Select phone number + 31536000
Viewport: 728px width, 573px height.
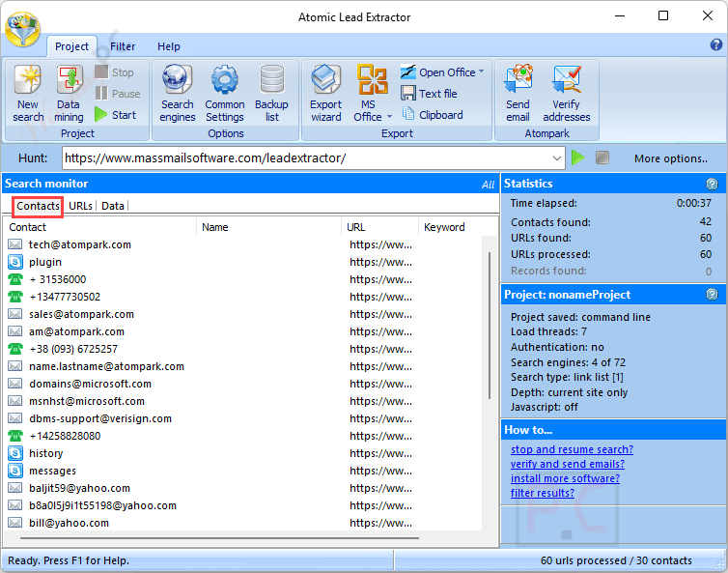click(243, 279)
